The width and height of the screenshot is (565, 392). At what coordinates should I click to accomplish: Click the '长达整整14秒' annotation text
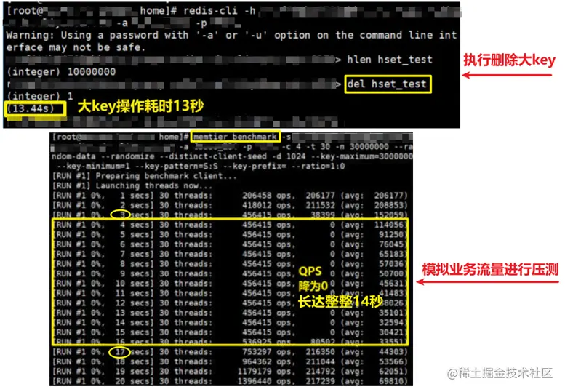tap(340, 301)
